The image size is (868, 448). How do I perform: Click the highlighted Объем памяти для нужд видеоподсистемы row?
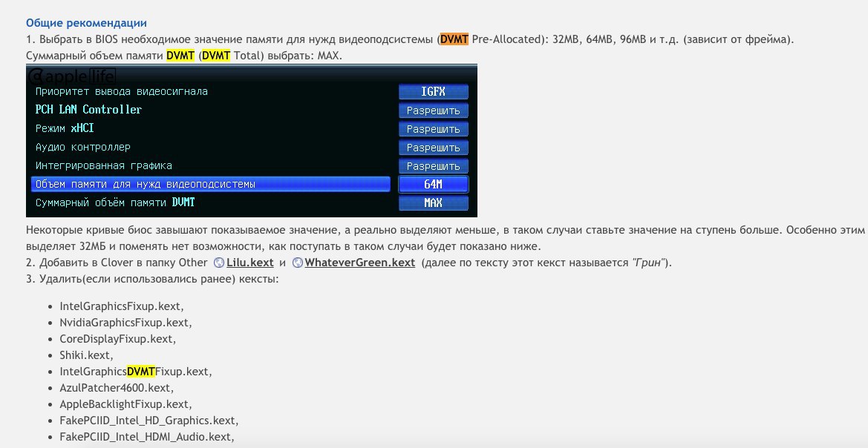click(211, 184)
